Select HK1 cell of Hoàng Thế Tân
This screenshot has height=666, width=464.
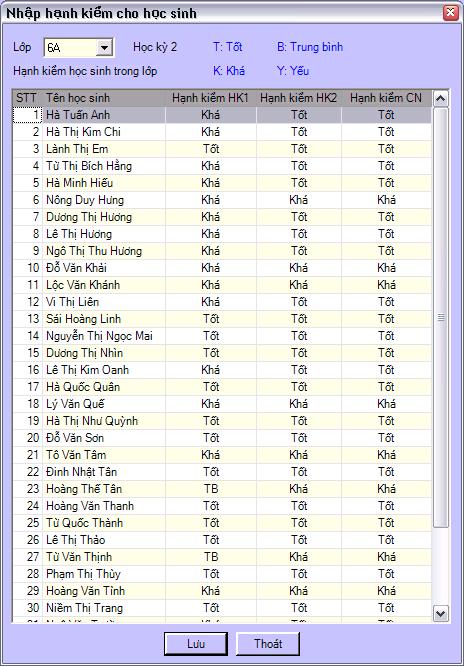pyautogui.click(x=211, y=489)
